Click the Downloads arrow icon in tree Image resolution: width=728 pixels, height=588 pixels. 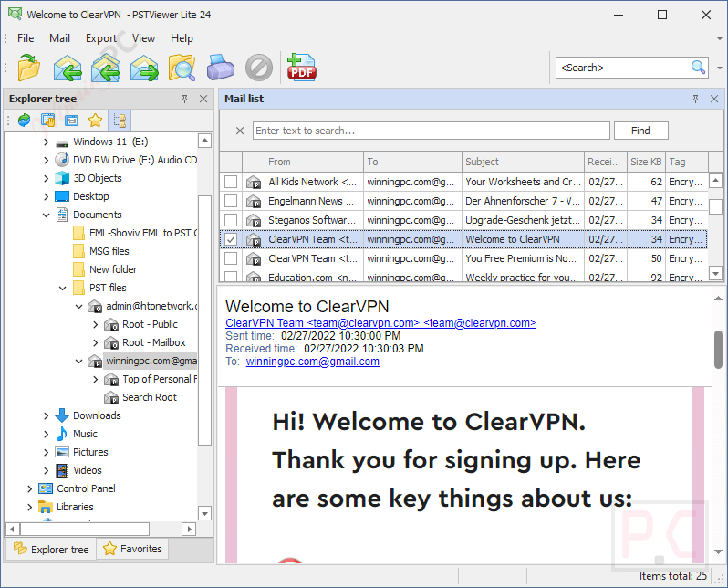tap(62, 415)
